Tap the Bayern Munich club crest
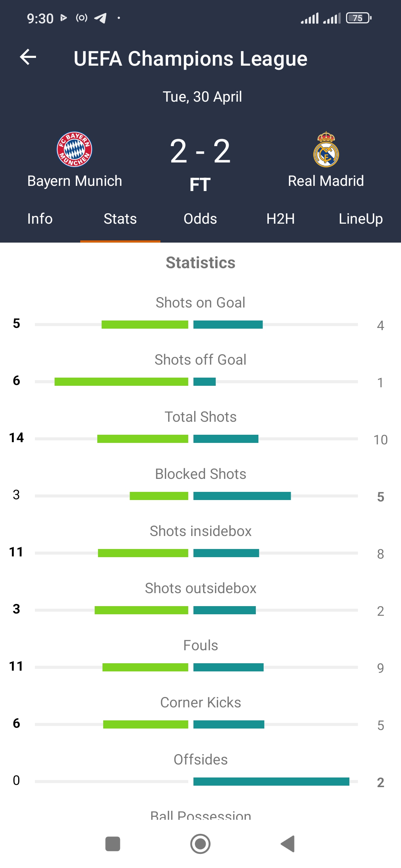 tap(74, 149)
